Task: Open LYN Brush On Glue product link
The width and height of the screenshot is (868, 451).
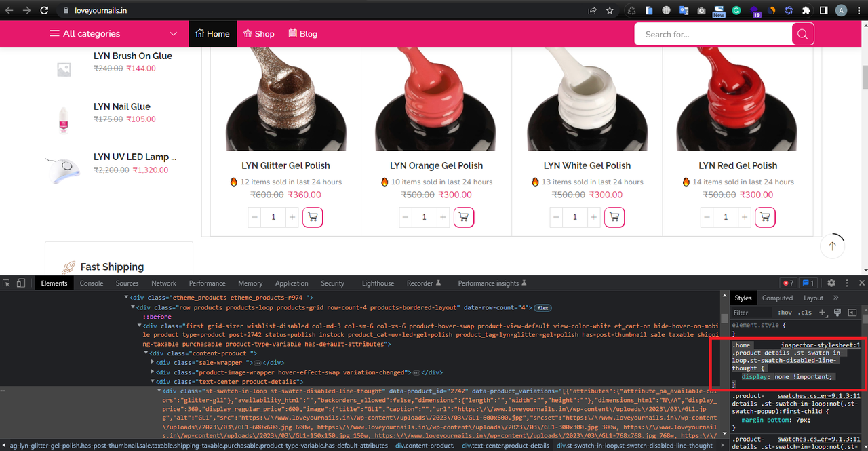Action: 133,56
